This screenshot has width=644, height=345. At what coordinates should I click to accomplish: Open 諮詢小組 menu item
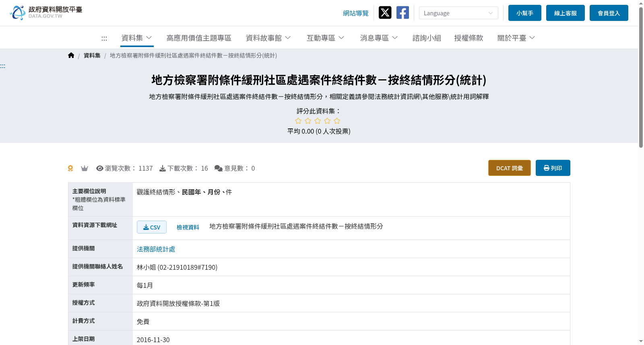pyautogui.click(x=427, y=38)
